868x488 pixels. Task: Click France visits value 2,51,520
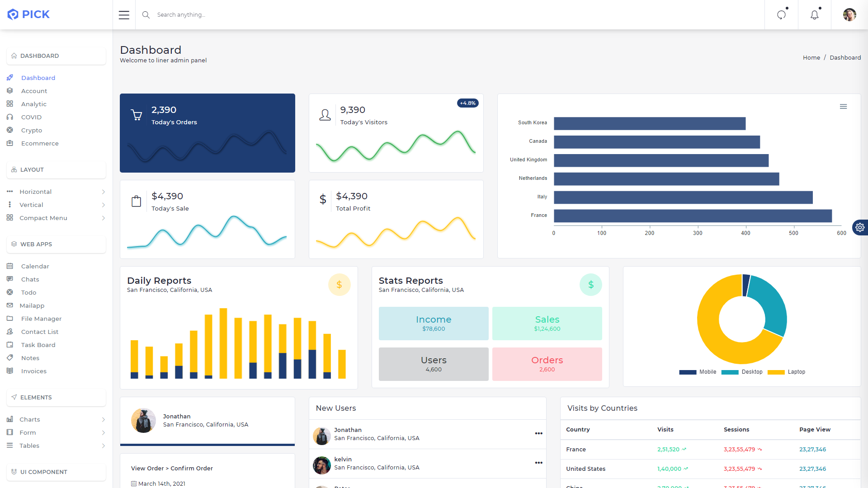(x=668, y=450)
